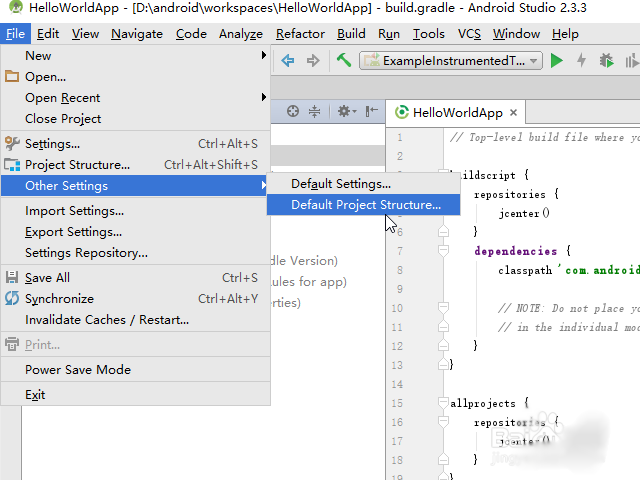Open the Run menu

(x=389, y=34)
